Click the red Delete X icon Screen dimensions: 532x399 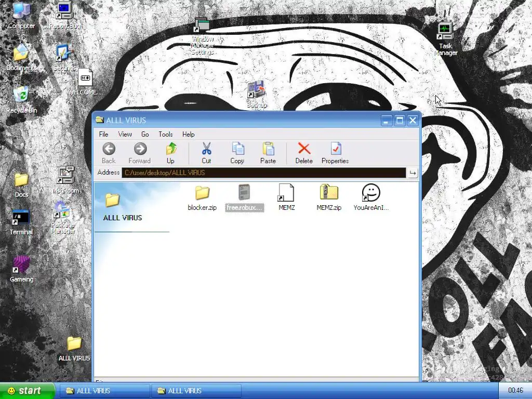click(x=304, y=149)
